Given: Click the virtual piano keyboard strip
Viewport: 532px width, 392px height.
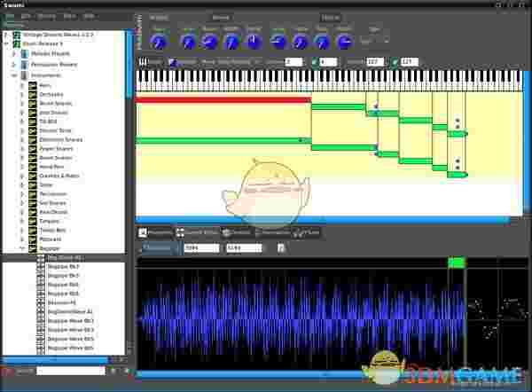Looking at the screenshot, I should coord(328,80).
